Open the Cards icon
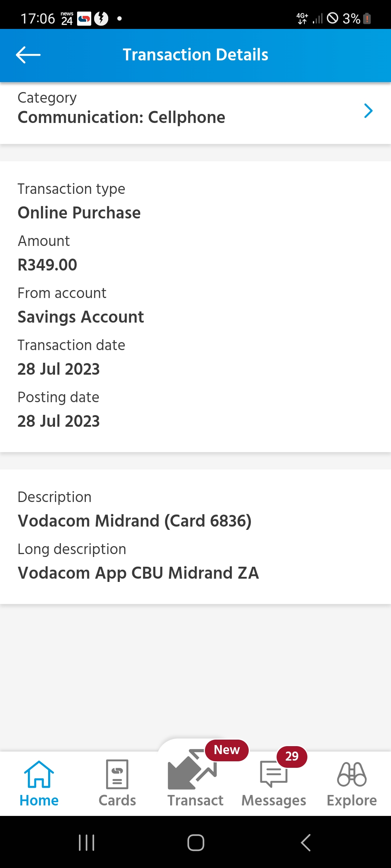This screenshot has width=391, height=868. point(117,774)
